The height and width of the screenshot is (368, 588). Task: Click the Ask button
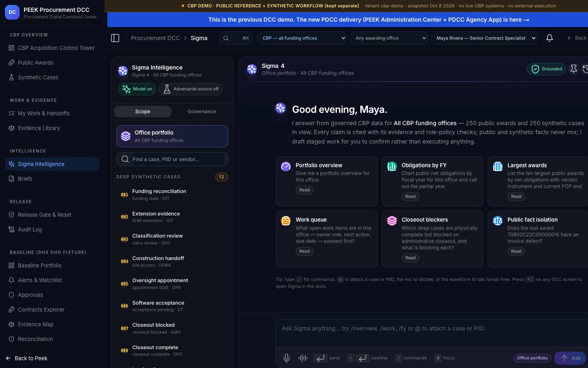570,358
